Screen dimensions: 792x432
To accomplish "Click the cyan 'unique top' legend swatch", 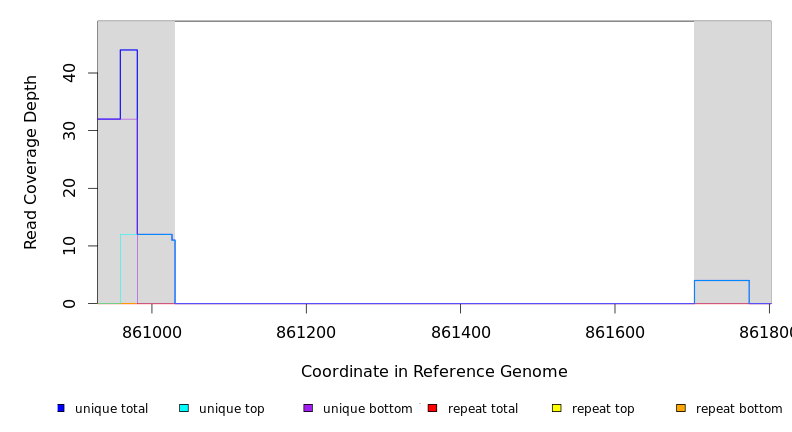I will pyautogui.click(x=184, y=408).
